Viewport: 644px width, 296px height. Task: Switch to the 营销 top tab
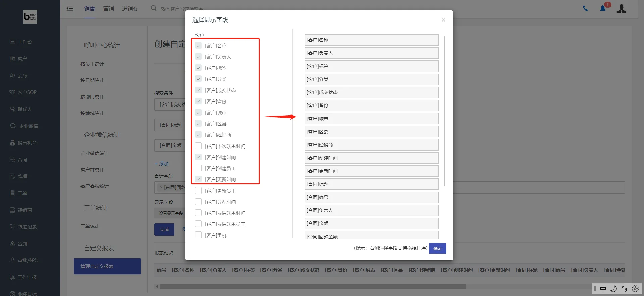[108, 9]
